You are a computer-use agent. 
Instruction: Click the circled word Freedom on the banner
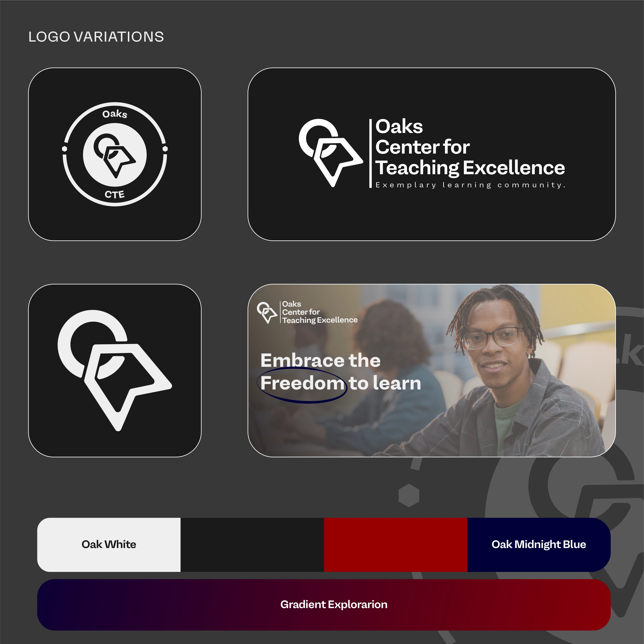click(x=302, y=383)
